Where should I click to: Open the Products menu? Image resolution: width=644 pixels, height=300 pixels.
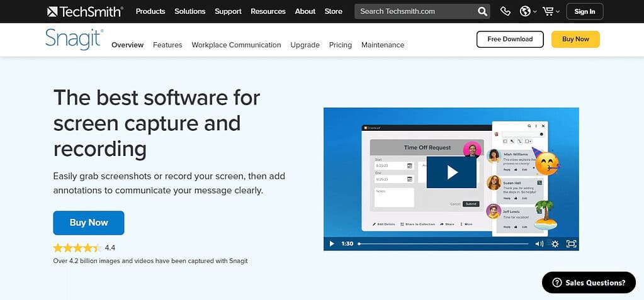click(x=150, y=11)
